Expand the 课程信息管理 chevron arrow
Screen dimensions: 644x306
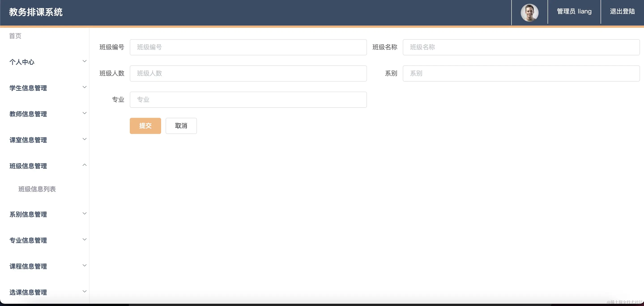(85, 266)
